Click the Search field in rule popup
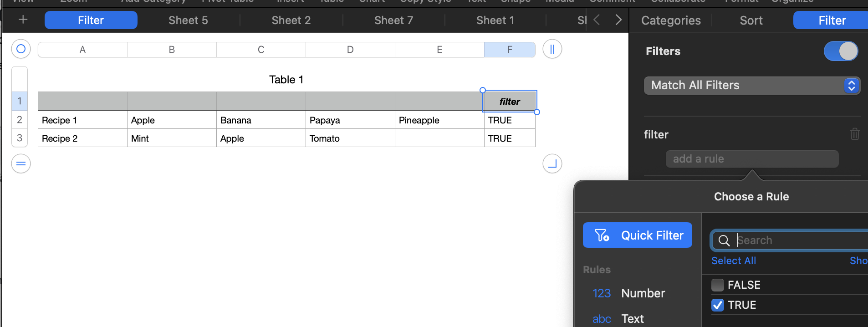This screenshot has height=327, width=868. click(x=797, y=240)
